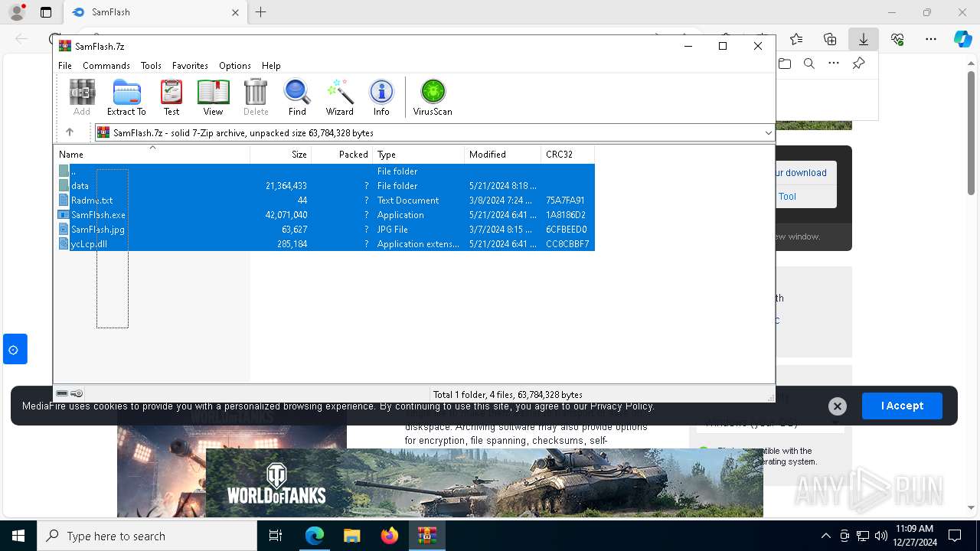This screenshot has width=980, height=551.
Task: Open the Tools menu
Action: pyautogui.click(x=151, y=66)
